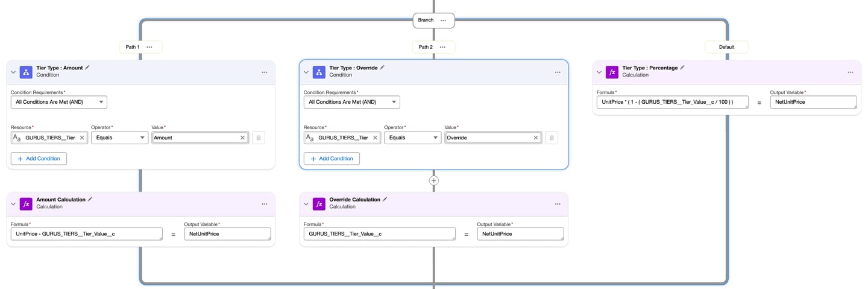Open the Path 1 options menu

tap(149, 46)
